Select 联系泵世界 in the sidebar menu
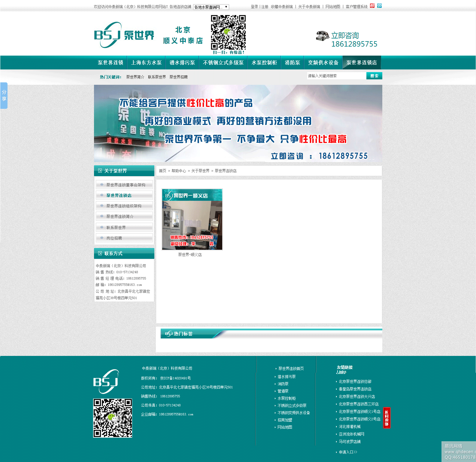This screenshot has width=476, height=462. (x=124, y=228)
